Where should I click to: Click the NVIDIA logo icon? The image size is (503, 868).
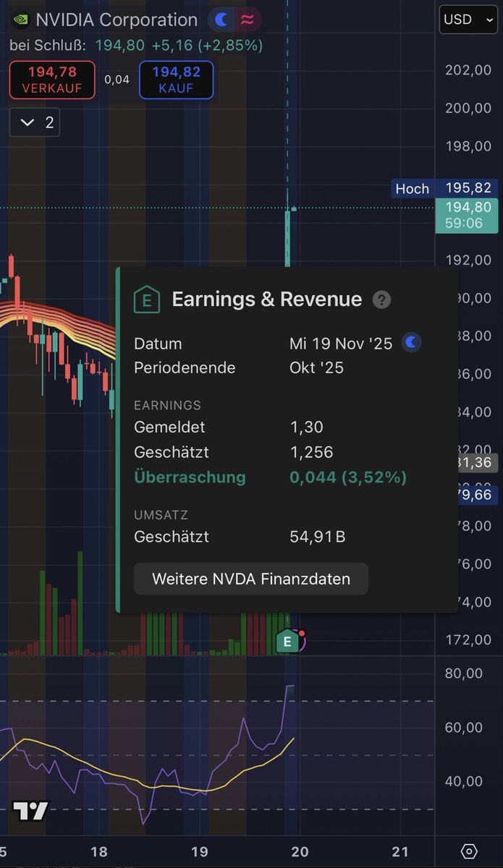[x=21, y=20]
